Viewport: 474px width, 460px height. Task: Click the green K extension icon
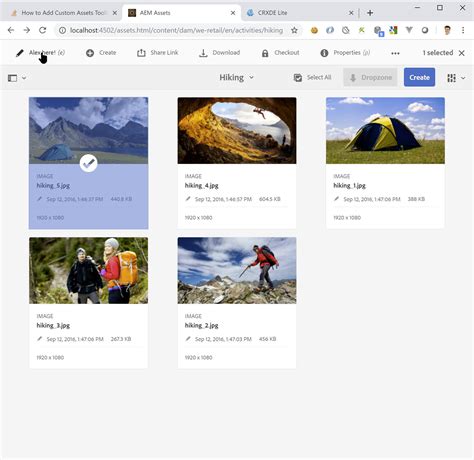[362, 30]
